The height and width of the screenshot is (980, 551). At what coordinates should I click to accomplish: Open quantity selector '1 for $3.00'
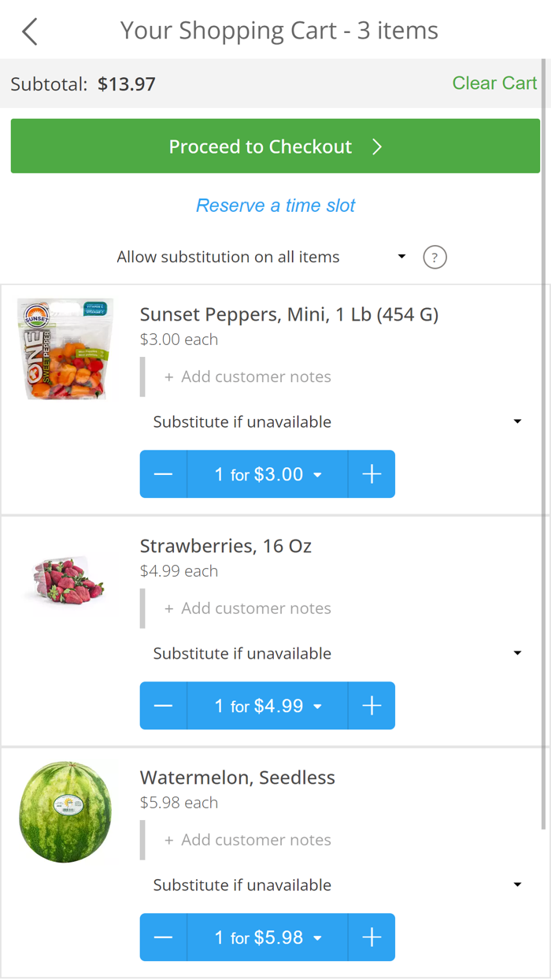click(x=268, y=474)
